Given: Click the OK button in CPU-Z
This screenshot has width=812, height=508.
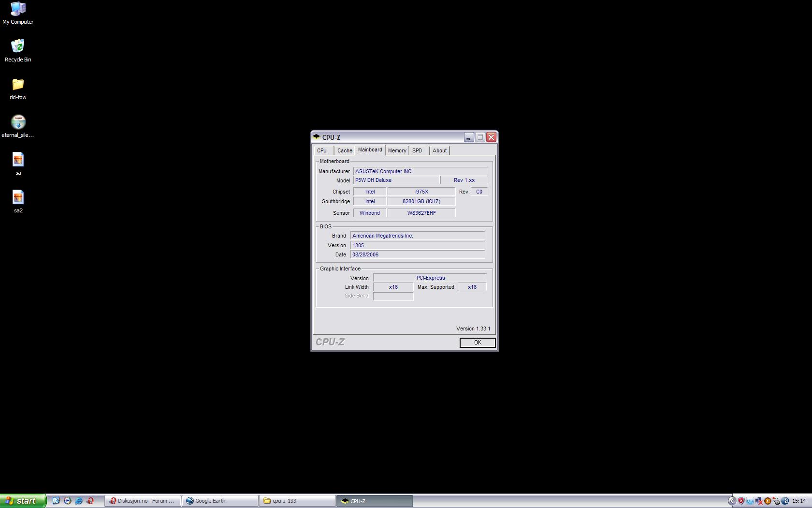Looking at the screenshot, I should [478, 343].
